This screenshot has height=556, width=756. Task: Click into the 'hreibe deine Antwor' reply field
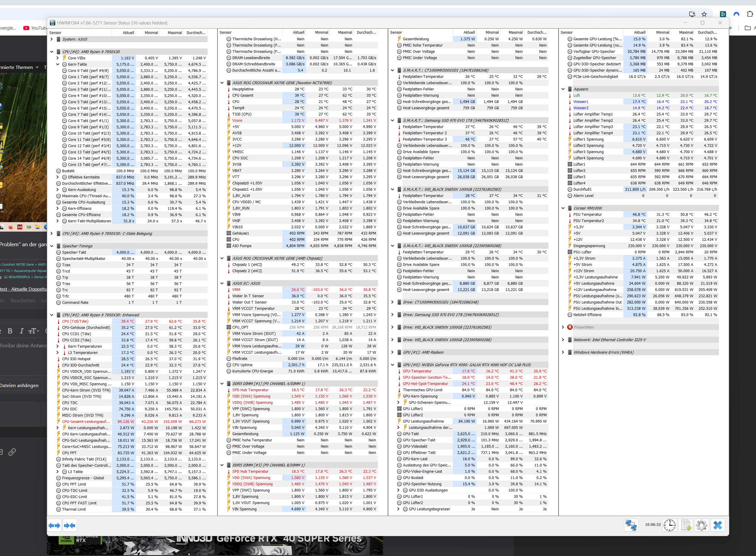click(23, 345)
